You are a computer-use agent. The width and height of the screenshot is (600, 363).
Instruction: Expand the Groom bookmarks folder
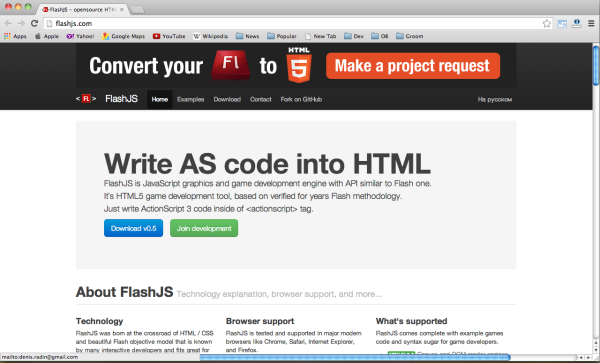[410, 36]
